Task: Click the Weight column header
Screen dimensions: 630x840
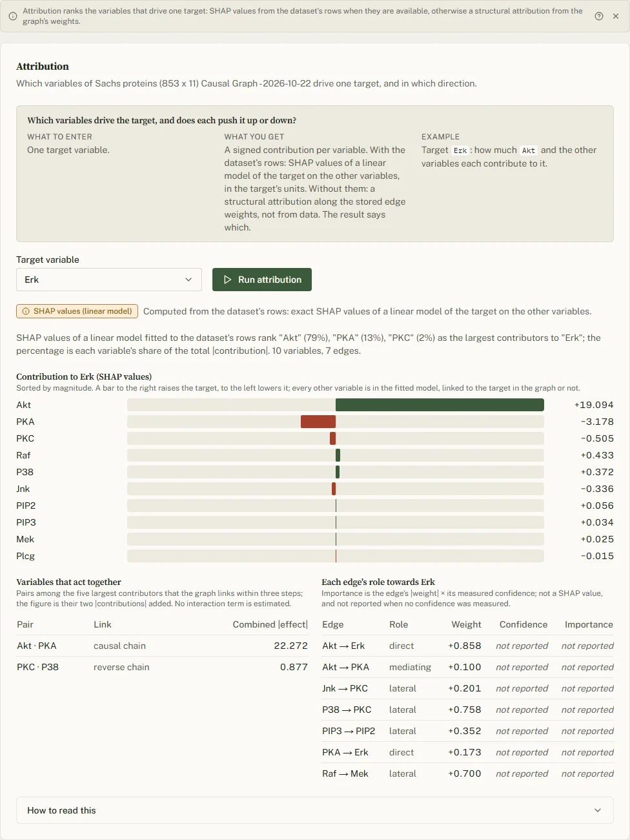Action: [x=466, y=624]
